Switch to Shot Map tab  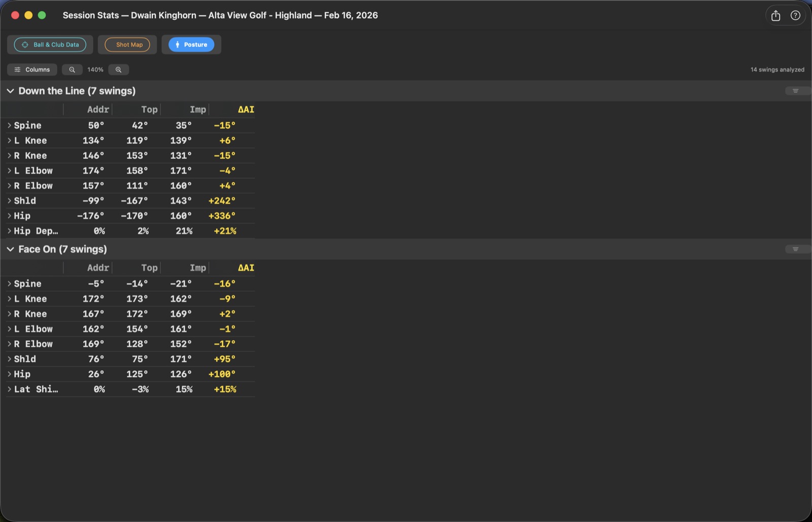pos(127,45)
